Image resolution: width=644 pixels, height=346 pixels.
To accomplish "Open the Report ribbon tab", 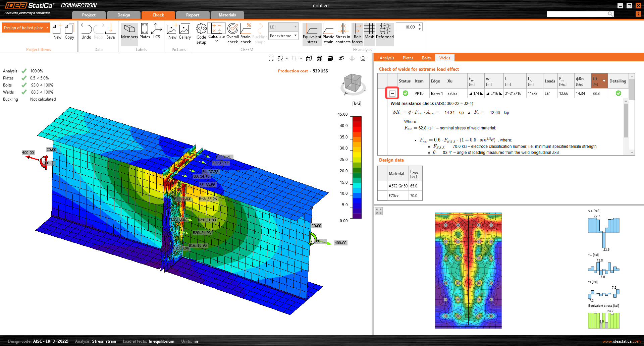I will [x=193, y=15].
